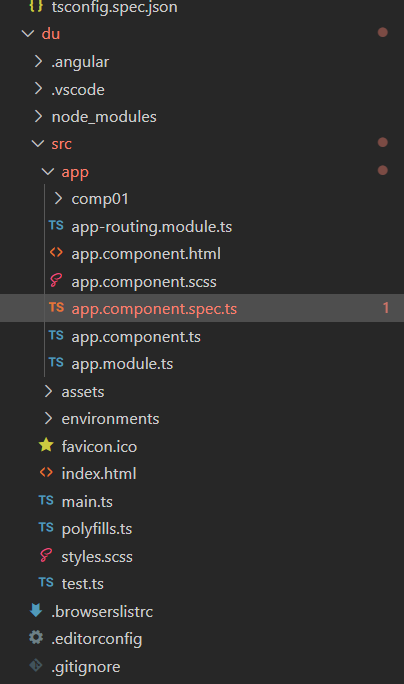Click the error count badge on app.component.spec.ts
Image resolution: width=404 pixels, height=684 pixels.
(386, 308)
